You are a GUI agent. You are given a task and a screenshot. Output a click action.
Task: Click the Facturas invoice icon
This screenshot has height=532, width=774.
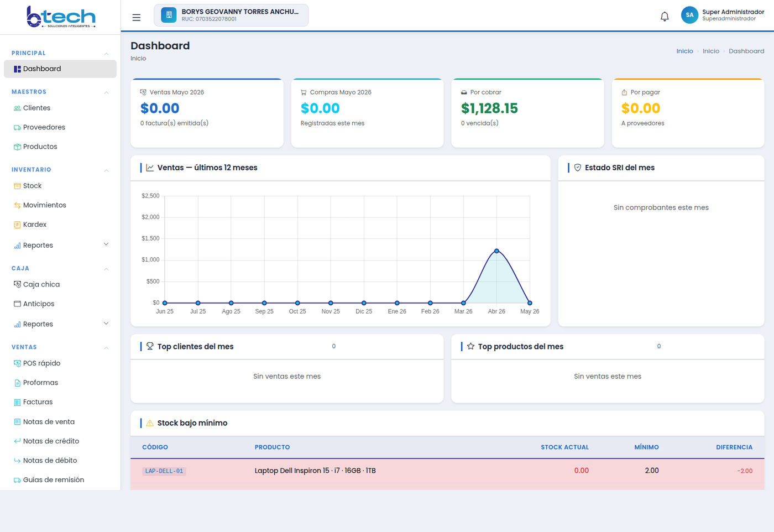(17, 403)
